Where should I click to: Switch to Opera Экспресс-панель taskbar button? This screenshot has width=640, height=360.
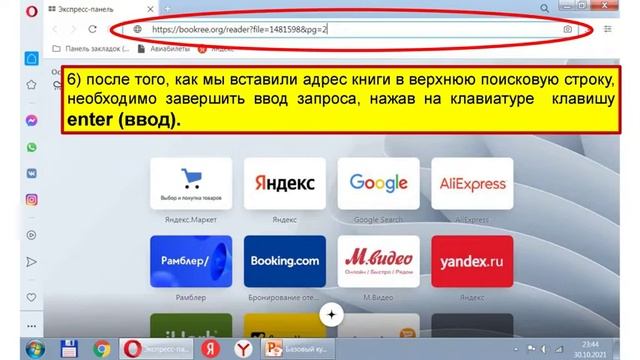(156, 349)
